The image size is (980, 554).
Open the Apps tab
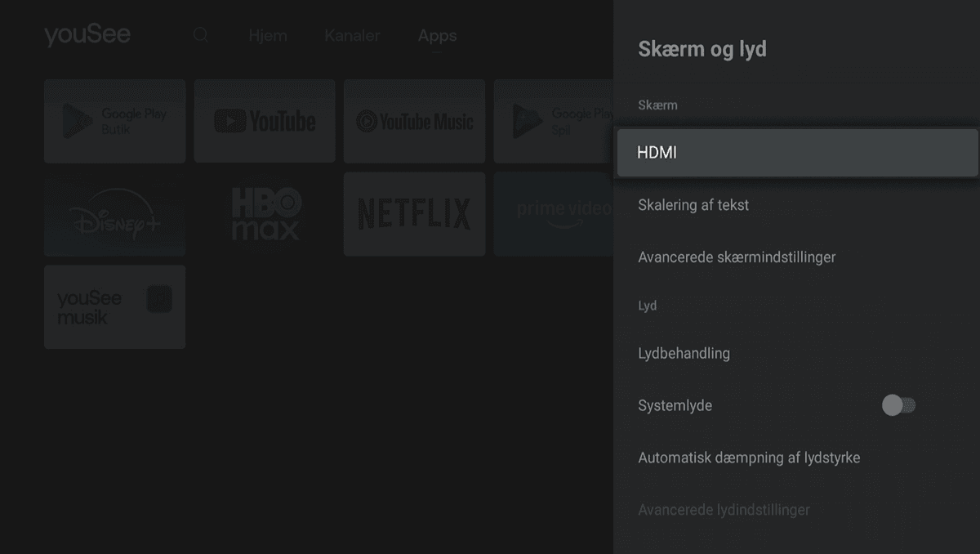coord(437,36)
